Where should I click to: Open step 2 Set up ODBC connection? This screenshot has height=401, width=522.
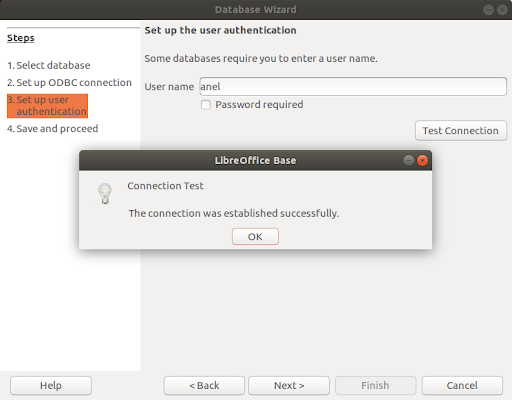(x=69, y=83)
